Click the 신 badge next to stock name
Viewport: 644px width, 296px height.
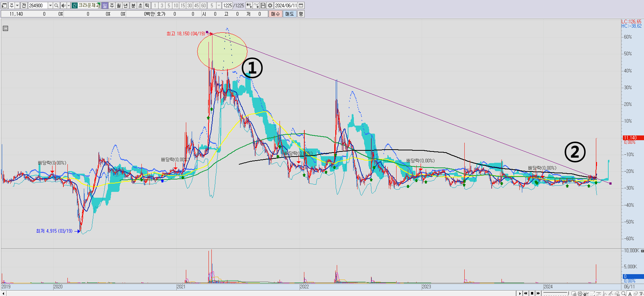pos(74,5)
